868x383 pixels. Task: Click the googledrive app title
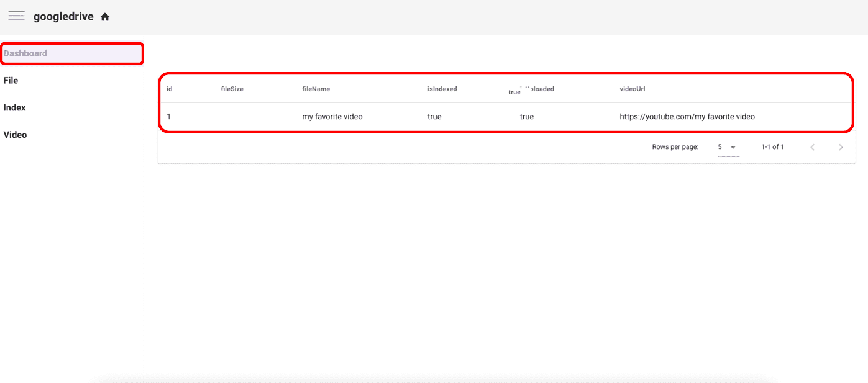click(63, 17)
